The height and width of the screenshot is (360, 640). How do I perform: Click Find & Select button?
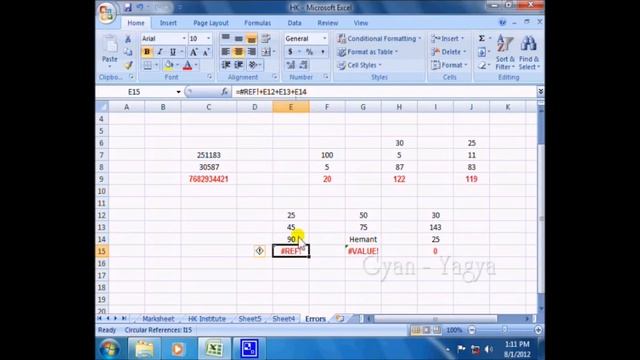point(529,52)
